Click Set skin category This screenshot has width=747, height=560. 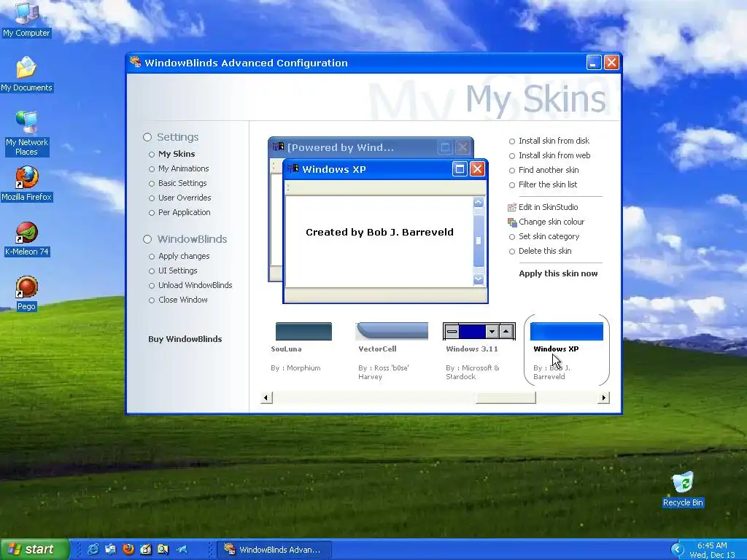[x=549, y=237]
